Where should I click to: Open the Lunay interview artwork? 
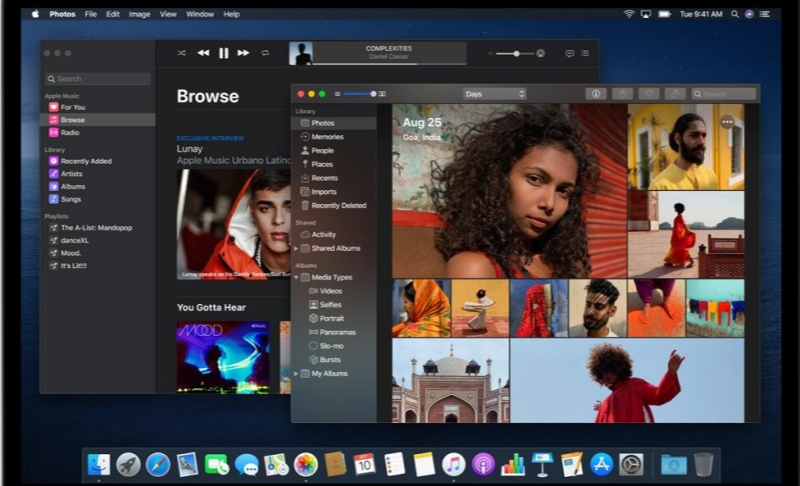coord(233,224)
